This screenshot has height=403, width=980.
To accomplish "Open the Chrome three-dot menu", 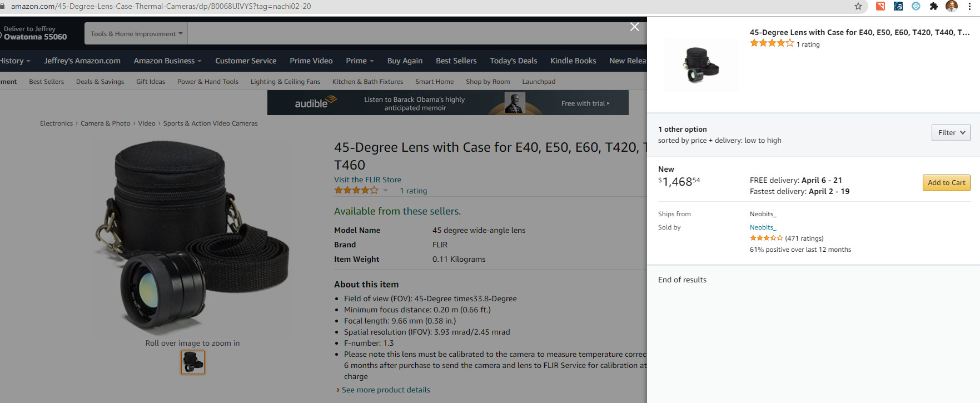I will coord(969,6).
